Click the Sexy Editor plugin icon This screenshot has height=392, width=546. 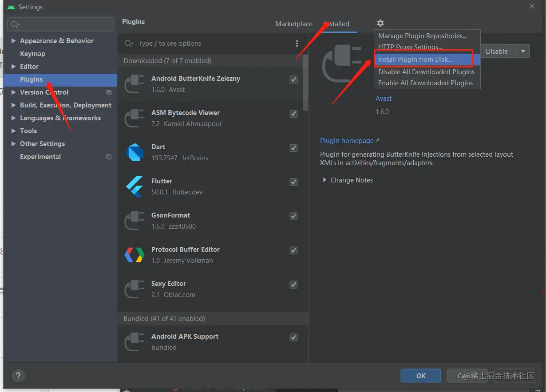(135, 289)
